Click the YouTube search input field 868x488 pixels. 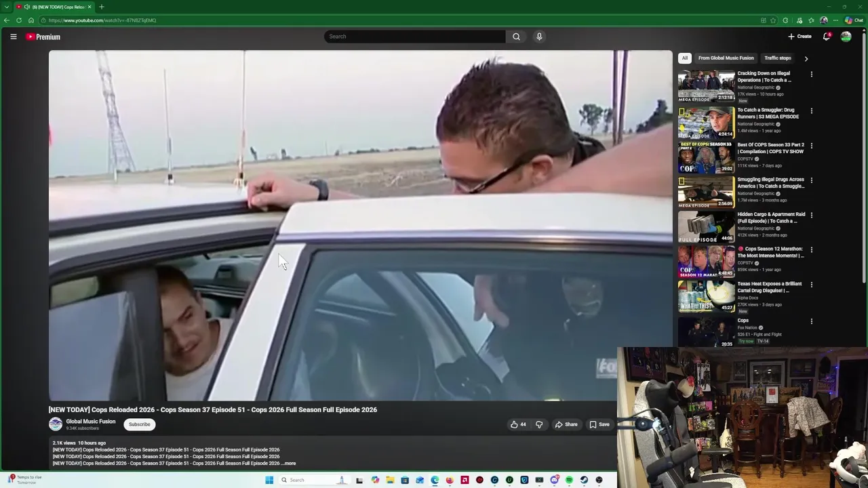pyautogui.click(x=414, y=37)
